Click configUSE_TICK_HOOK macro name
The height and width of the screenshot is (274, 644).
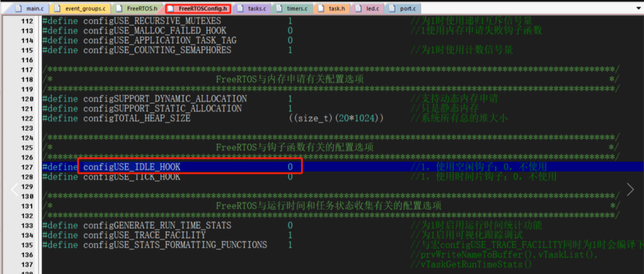[131, 177]
